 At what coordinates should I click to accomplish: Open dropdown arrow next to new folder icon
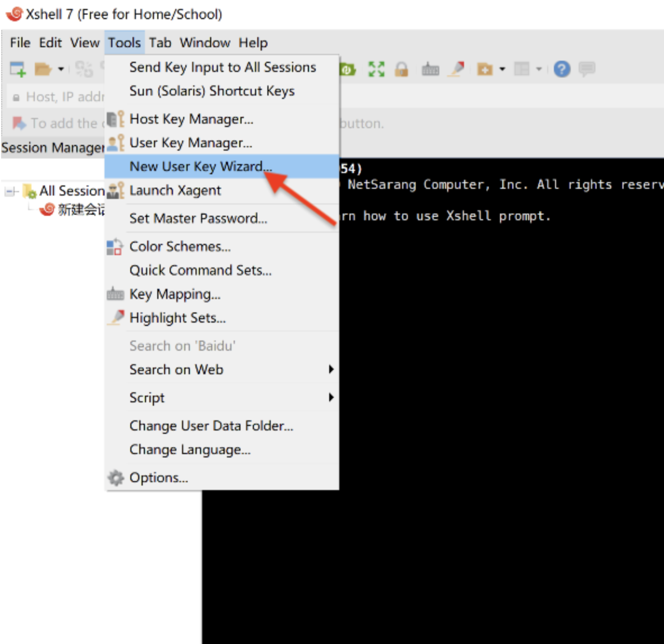click(502, 69)
